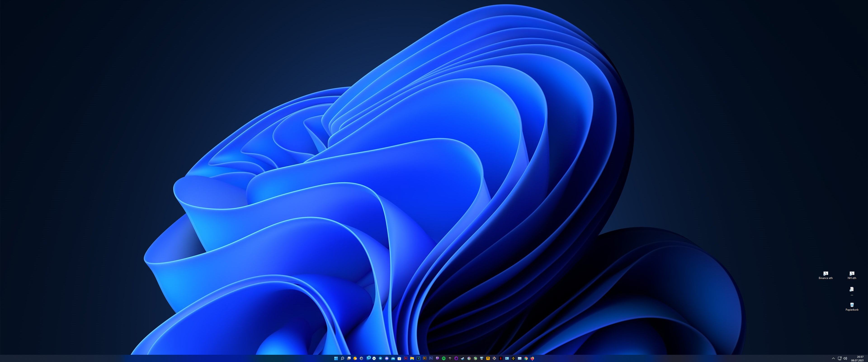
Task: Open the purple C chat app icon
Action: 437,358
